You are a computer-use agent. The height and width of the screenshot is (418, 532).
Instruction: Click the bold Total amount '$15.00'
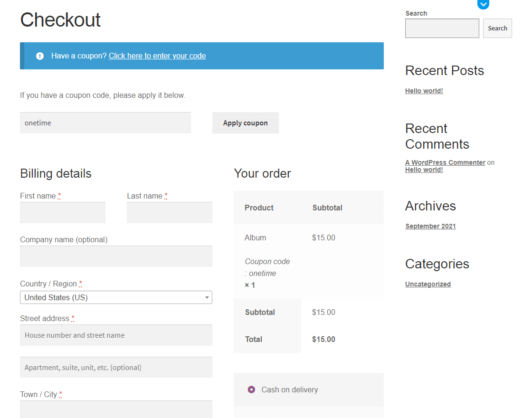pyautogui.click(x=323, y=339)
